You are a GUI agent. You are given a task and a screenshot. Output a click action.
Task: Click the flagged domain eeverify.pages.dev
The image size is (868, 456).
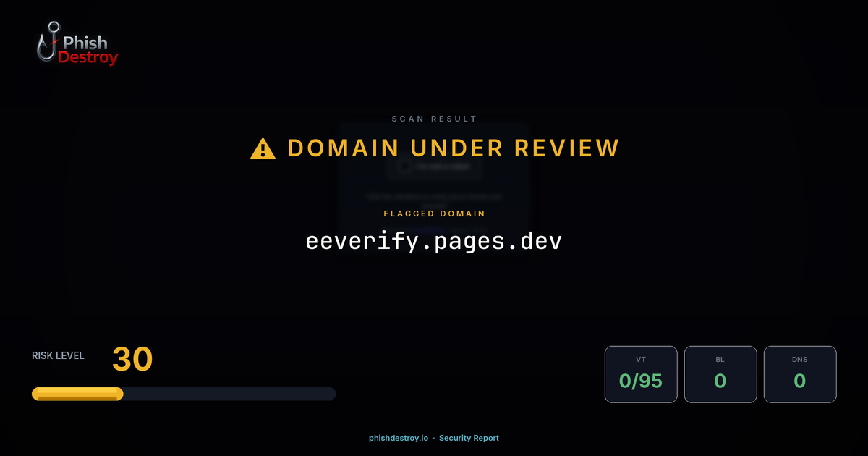point(434,240)
